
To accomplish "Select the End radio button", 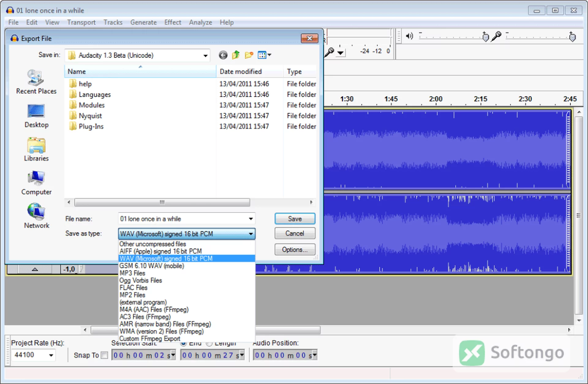I will tap(183, 344).
